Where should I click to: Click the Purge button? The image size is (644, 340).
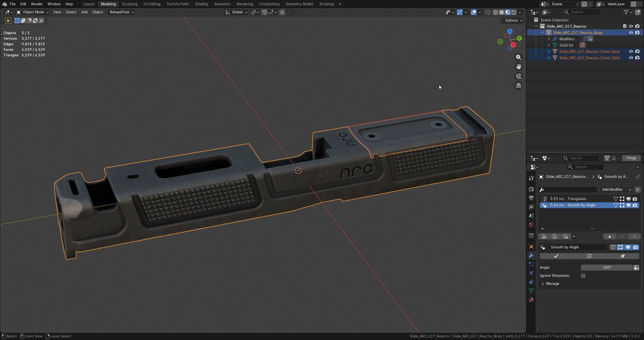point(631,158)
